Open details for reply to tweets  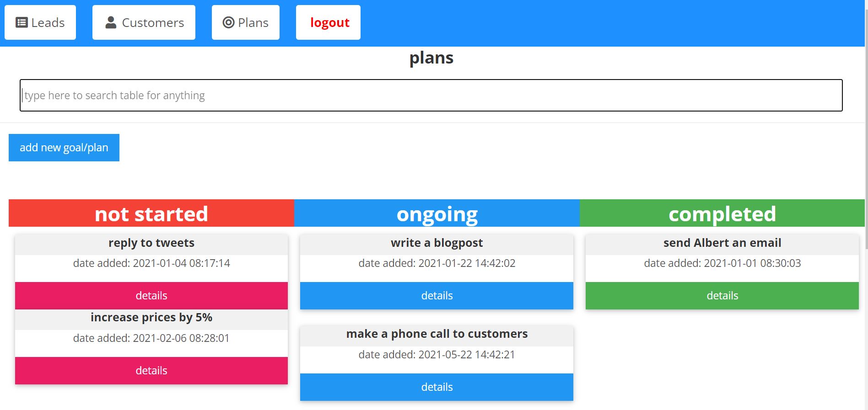[151, 296]
